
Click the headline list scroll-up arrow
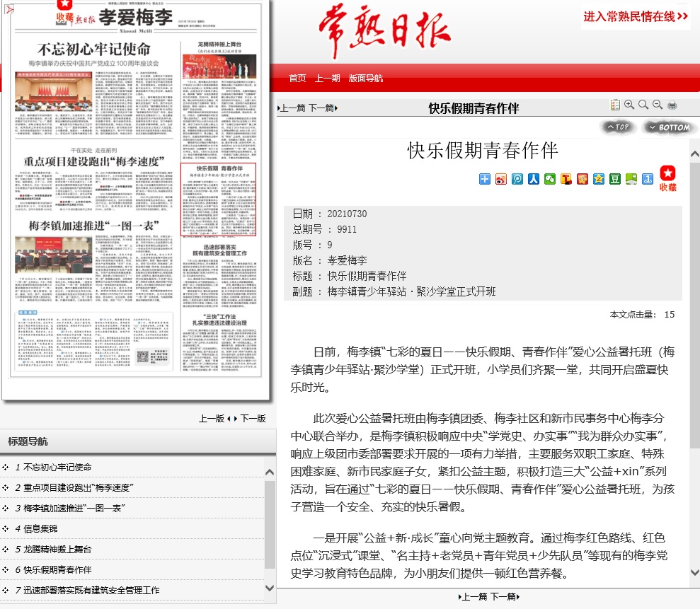point(270,472)
